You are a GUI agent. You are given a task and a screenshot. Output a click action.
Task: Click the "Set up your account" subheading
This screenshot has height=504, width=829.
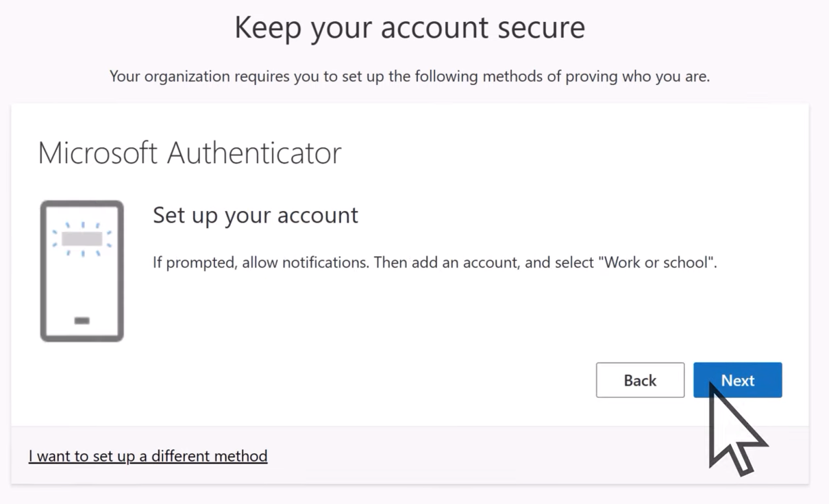pyautogui.click(x=256, y=215)
